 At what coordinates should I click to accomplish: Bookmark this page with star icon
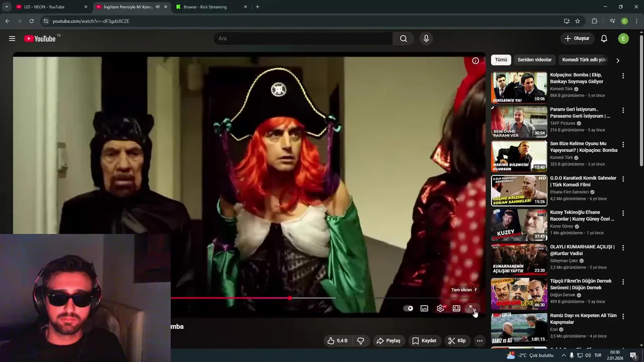578,21
